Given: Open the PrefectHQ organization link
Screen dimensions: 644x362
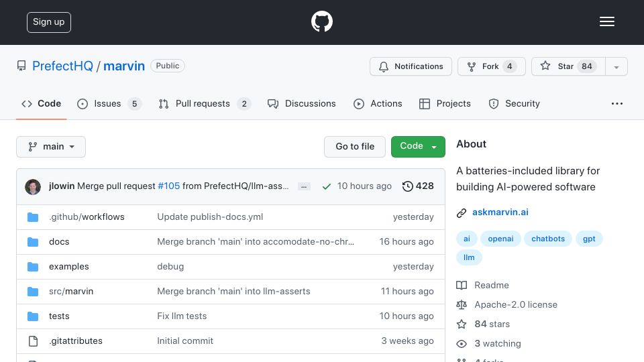Looking at the screenshot, I should click(62, 66).
